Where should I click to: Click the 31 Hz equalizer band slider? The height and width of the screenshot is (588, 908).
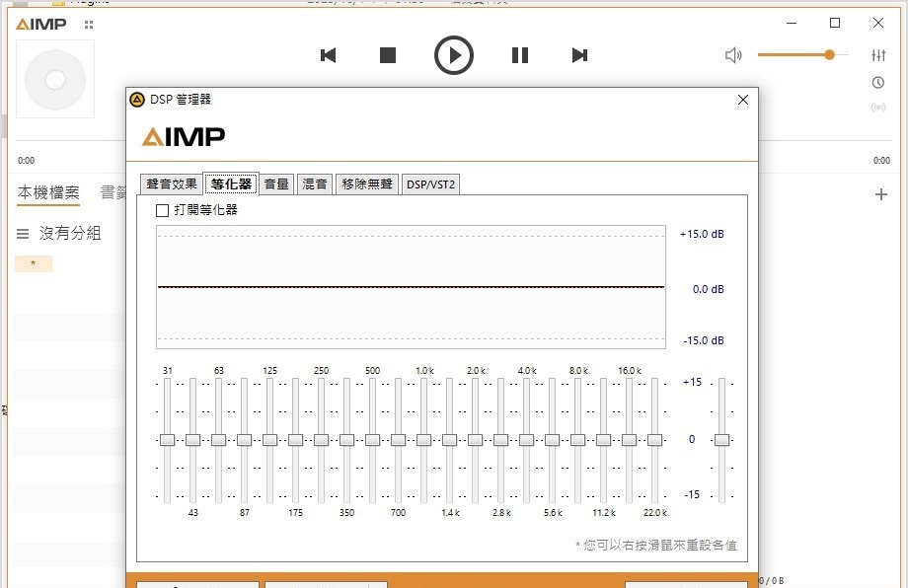(168, 439)
